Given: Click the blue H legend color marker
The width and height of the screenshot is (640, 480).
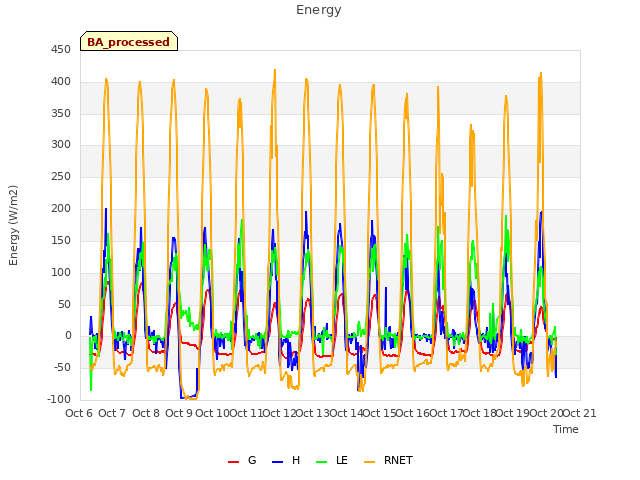Looking at the screenshot, I should 277,462.
